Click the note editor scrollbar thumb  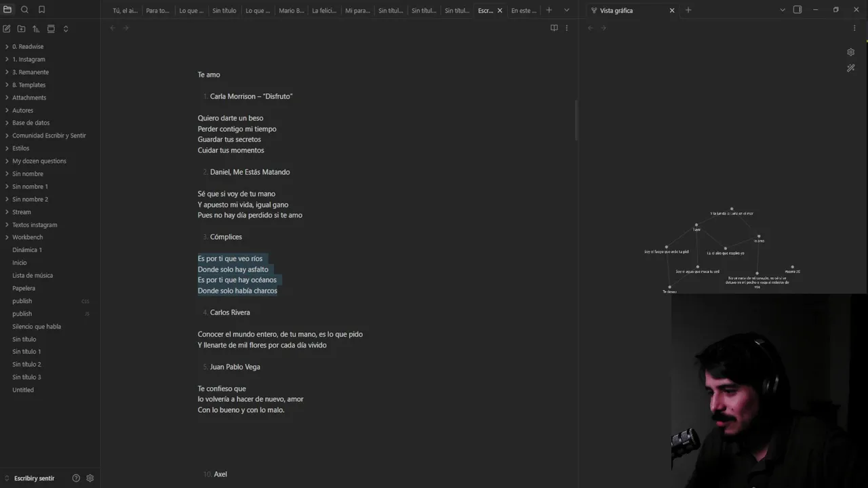point(576,120)
